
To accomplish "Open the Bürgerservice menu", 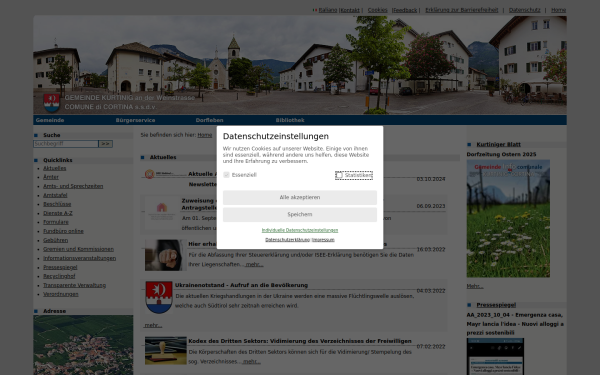I will point(135,120).
